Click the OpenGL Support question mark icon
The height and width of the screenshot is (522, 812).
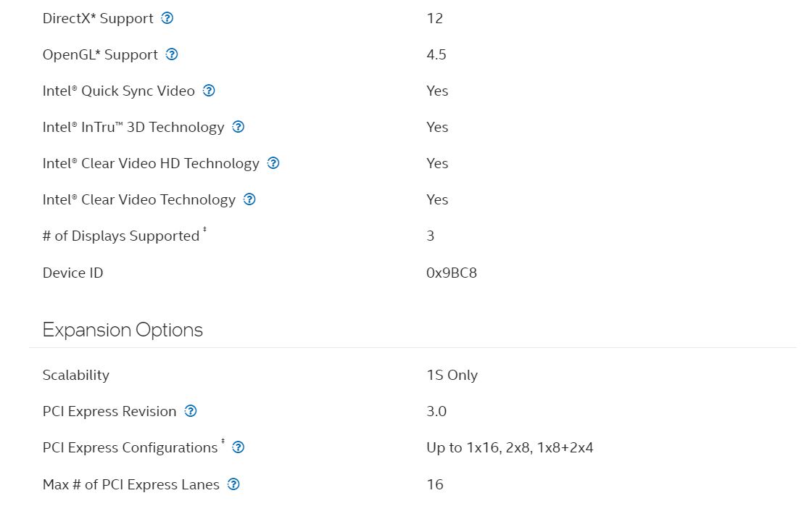tap(172, 54)
